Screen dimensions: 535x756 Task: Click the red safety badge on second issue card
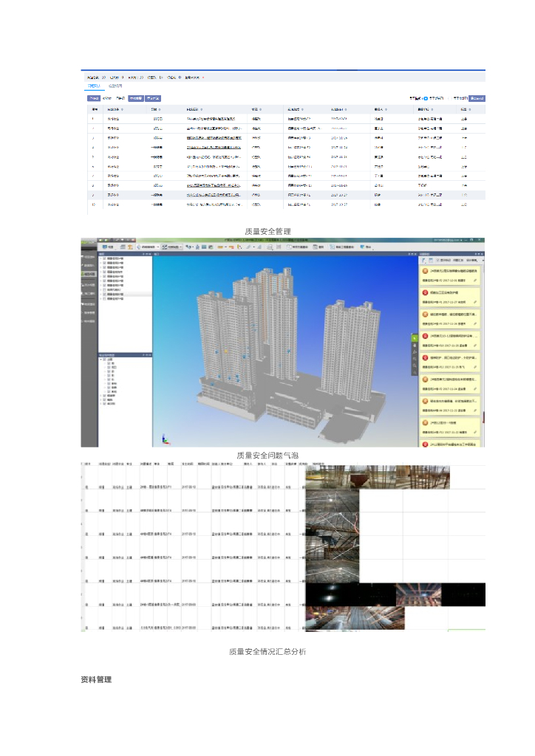point(425,293)
